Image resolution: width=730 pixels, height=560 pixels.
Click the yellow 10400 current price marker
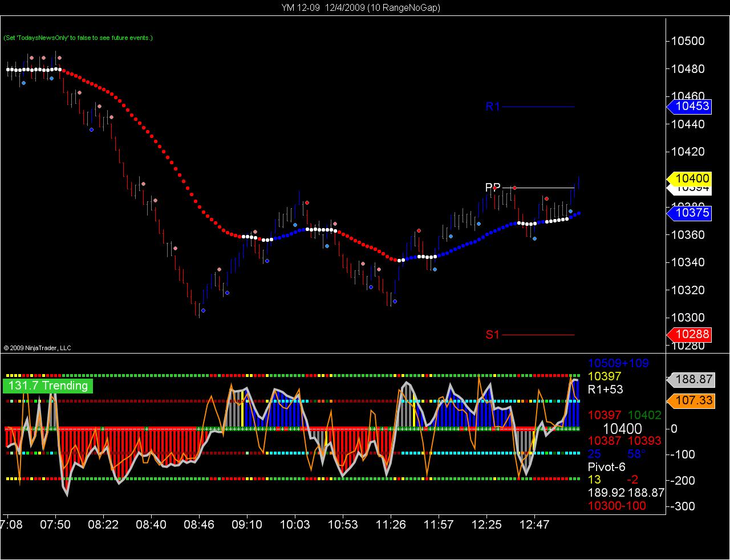coord(689,178)
